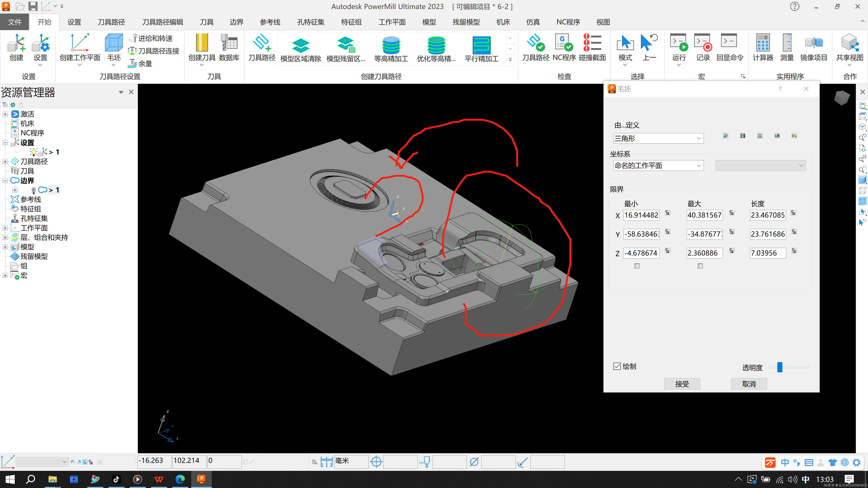Toggle lock for X 最大 value
The width and height of the screenshot is (868, 488).
[x=731, y=213]
